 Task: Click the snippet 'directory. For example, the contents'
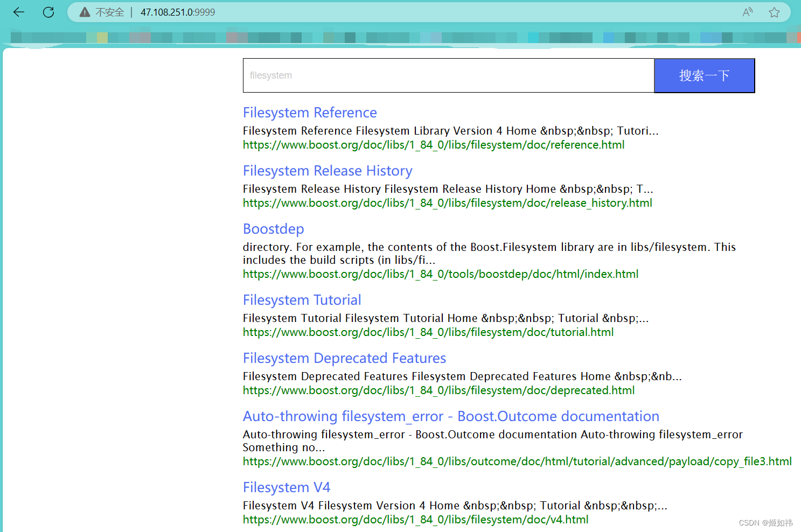pos(489,254)
